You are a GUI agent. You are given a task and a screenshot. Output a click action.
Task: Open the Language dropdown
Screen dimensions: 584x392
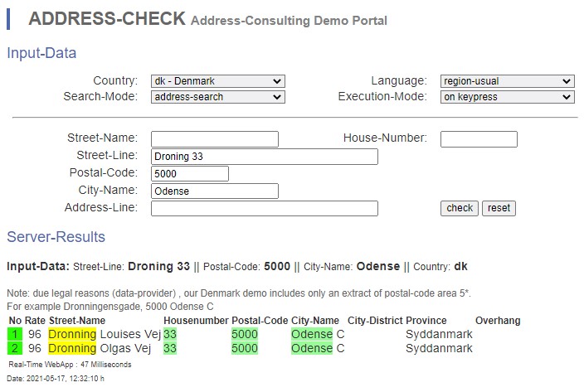click(507, 81)
